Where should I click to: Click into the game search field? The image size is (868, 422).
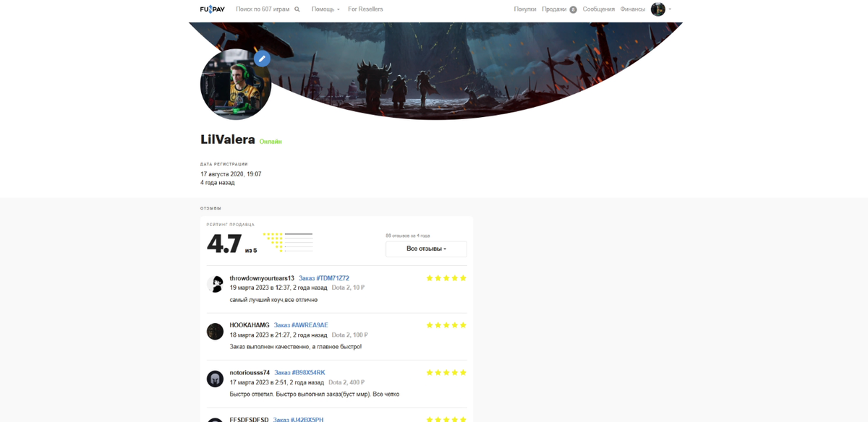click(x=263, y=9)
